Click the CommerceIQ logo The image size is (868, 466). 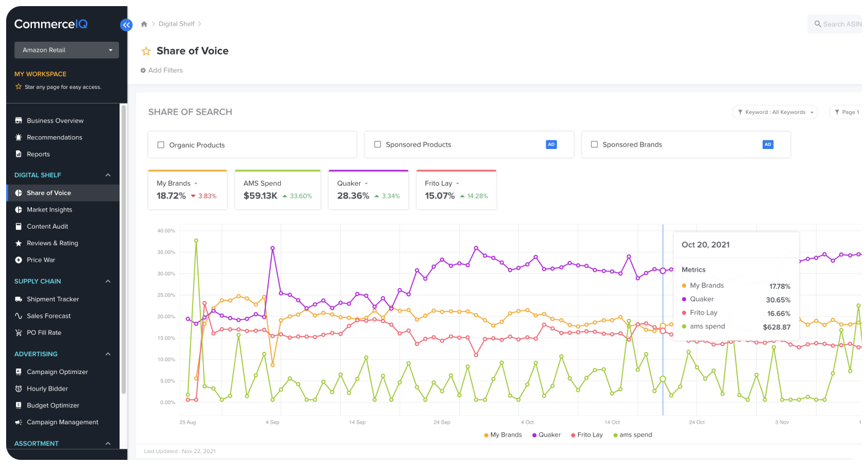[x=51, y=24]
